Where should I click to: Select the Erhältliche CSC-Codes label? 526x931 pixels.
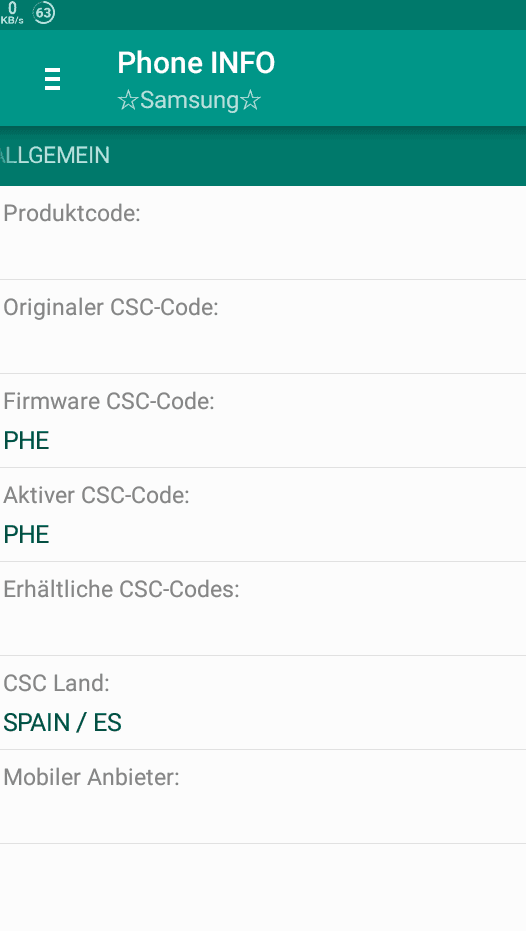pos(121,588)
